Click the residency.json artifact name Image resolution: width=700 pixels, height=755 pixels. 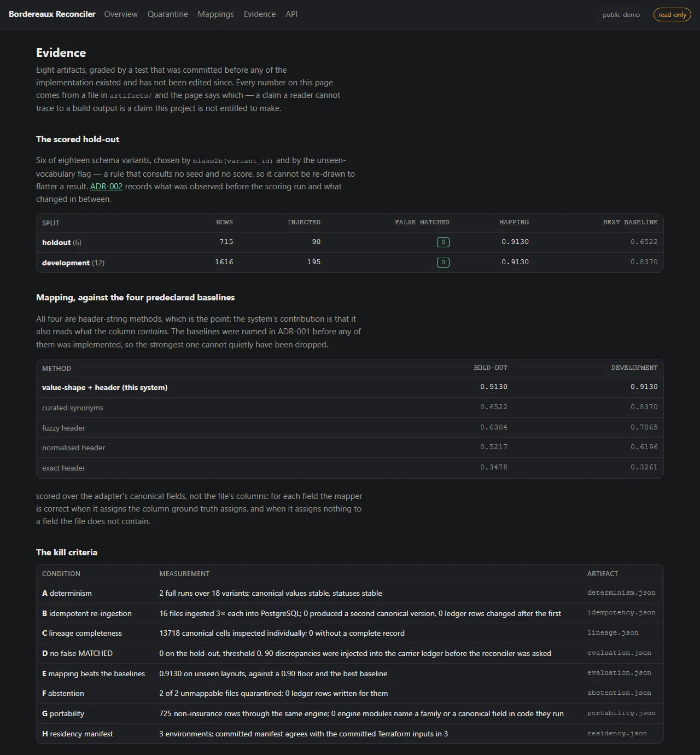617,733
